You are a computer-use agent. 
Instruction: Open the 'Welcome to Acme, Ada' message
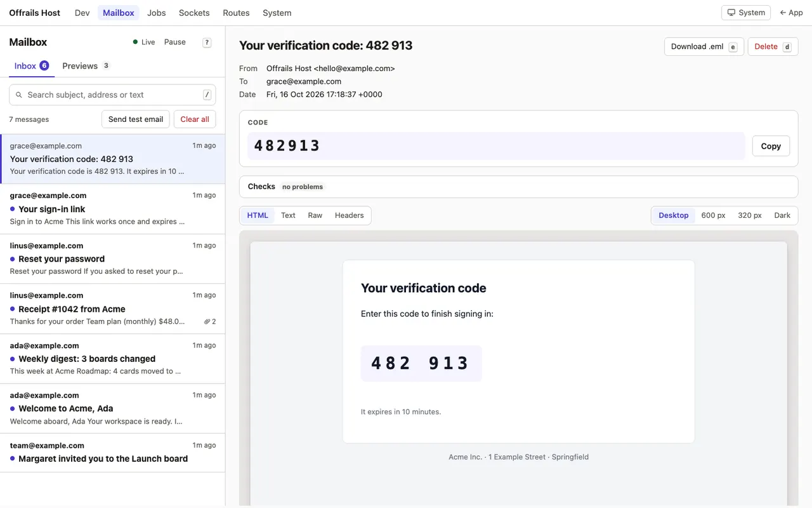(x=112, y=408)
